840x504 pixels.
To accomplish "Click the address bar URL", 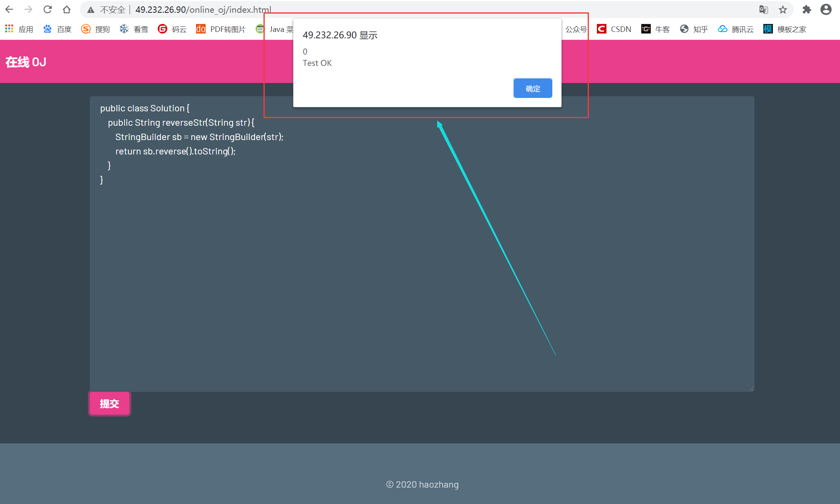I will [203, 10].
